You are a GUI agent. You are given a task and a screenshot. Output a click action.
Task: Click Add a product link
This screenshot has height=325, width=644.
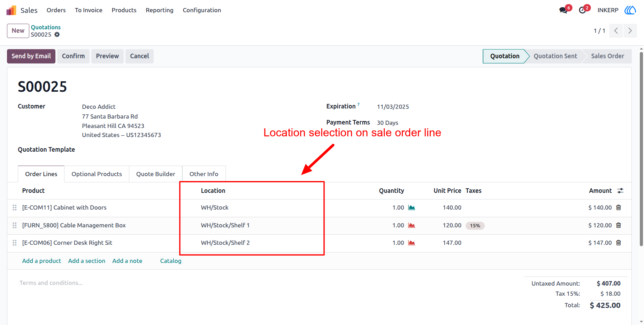coord(41,261)
